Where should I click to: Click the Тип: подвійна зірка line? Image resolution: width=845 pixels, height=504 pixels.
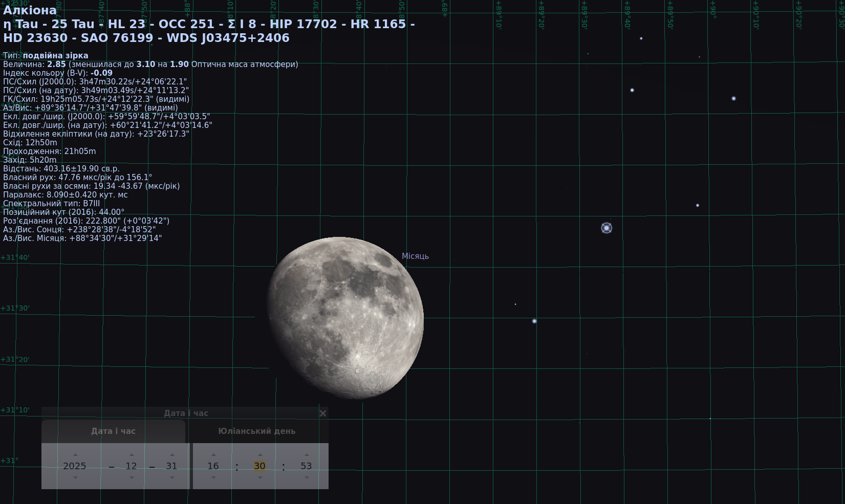46,55
